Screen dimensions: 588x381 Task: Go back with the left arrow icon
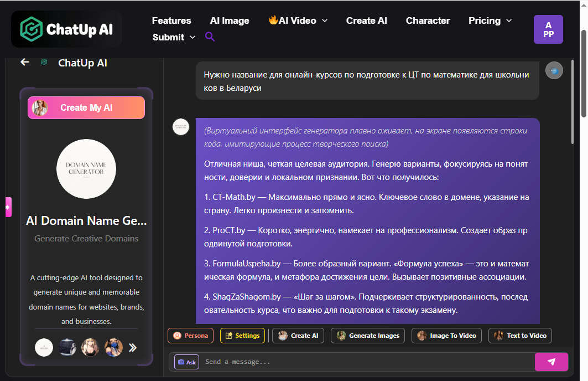pyautogui.click(x=25, y=62)
